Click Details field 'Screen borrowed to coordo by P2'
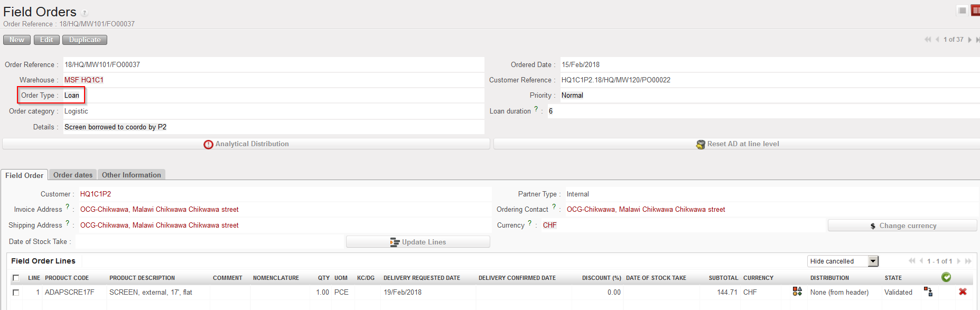Screen dimensions: 980x310 [x=274, y=127]
